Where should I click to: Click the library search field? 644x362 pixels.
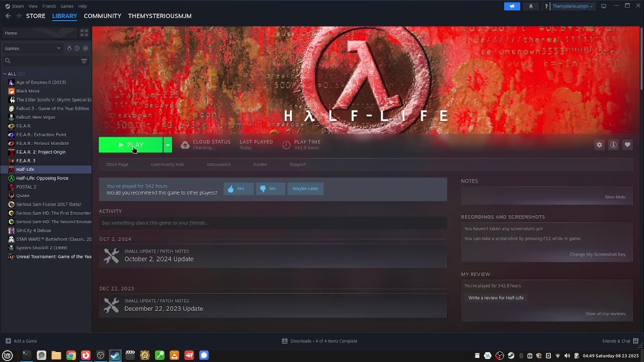tap(41, 61)
